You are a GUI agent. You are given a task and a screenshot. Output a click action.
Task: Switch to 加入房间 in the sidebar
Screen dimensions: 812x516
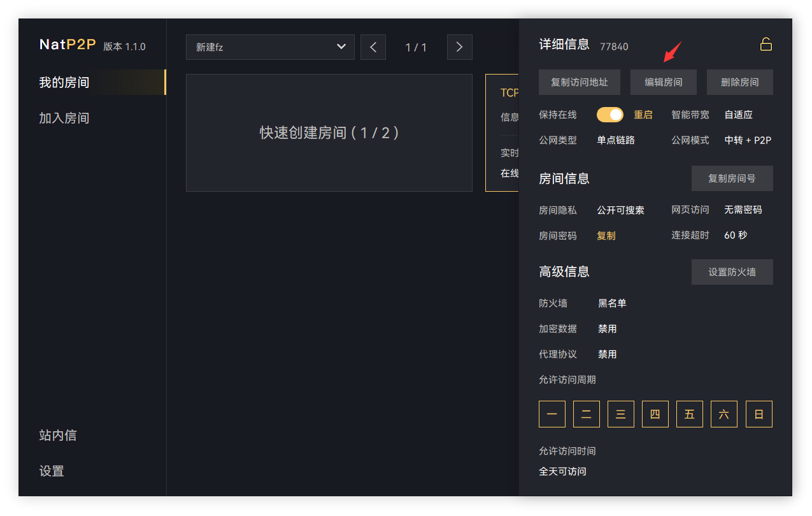64,118
